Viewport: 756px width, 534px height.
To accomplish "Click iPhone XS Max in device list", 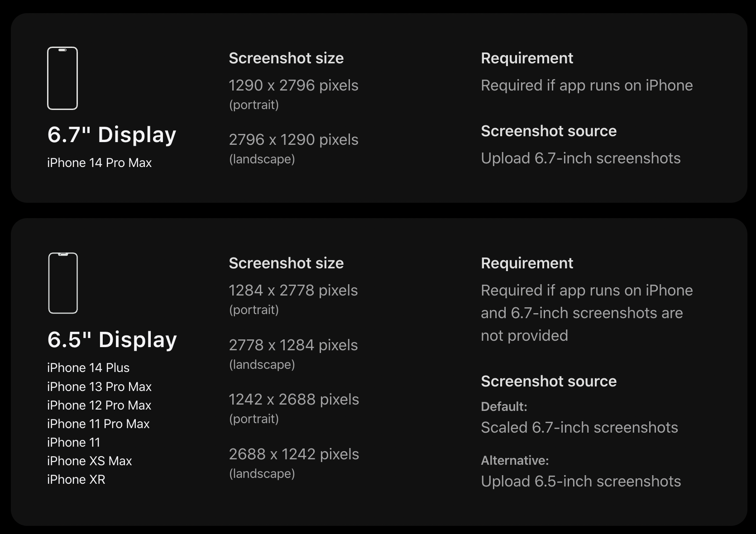I will pyautogui.click(x=89, y=461).
